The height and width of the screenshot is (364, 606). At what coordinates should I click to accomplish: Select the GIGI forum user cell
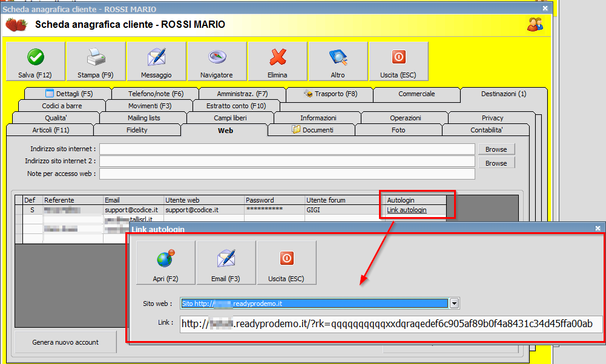coord(345,210)
